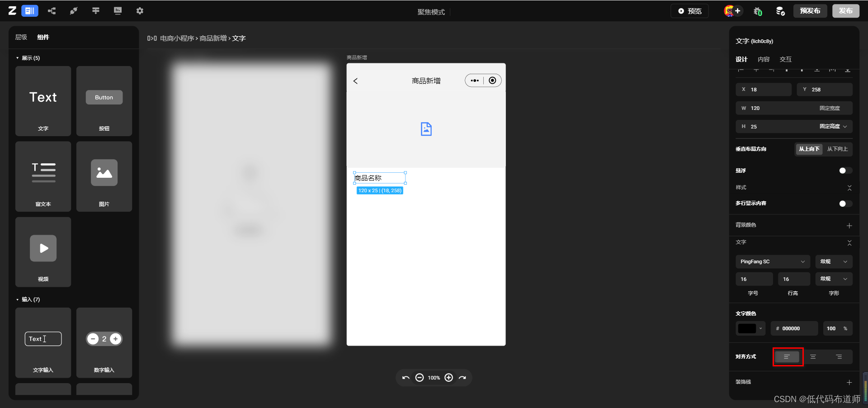Edit the width field 120
Viewport: 868px width, 408px height.
click(794, 108)
